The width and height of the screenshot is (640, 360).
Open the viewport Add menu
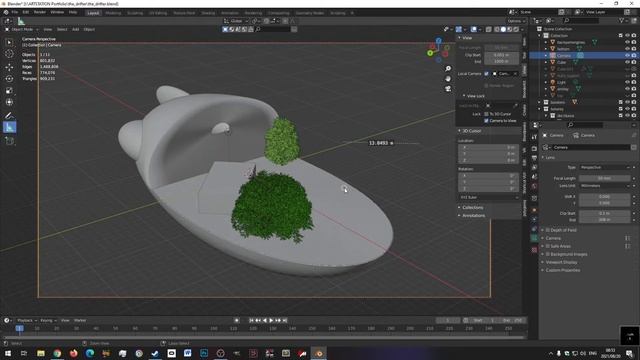(x=76, y=29)
